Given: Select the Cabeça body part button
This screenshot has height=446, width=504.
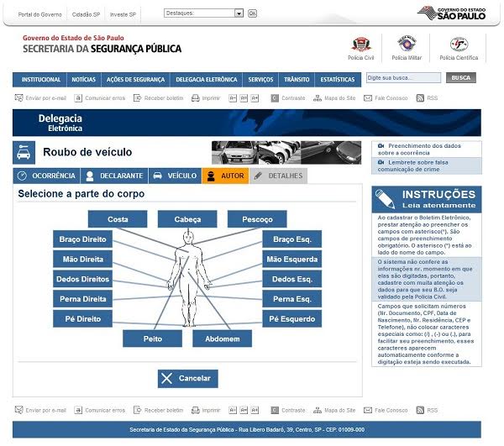Looking at the screenshot, I should pos(187,219).
